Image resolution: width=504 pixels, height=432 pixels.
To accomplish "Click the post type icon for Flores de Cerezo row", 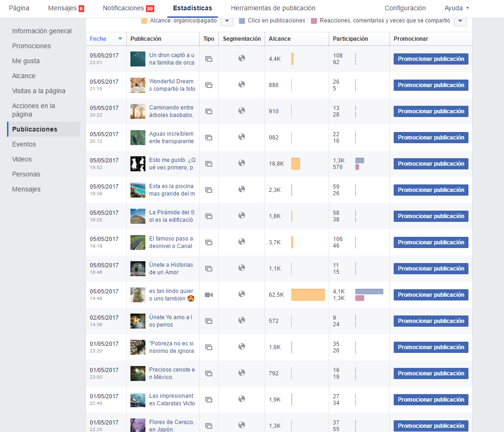I will tap(209, 426).
